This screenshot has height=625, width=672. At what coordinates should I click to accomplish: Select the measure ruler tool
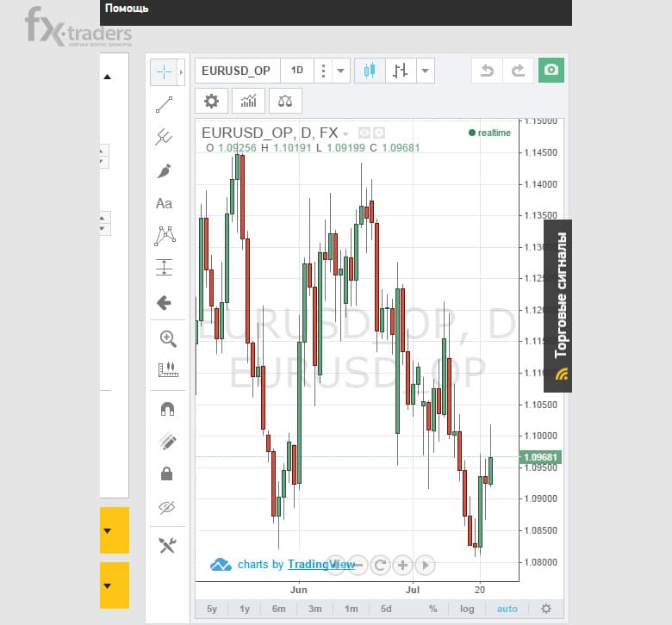168,369
